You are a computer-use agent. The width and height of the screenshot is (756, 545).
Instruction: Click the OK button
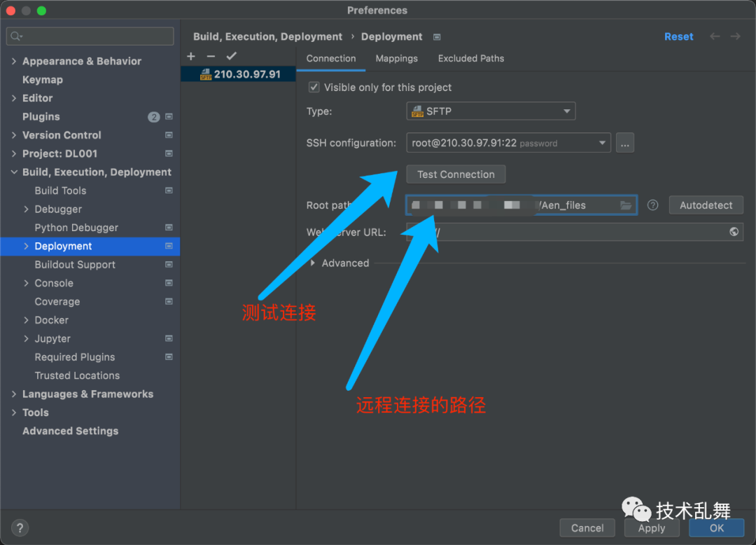717,528
